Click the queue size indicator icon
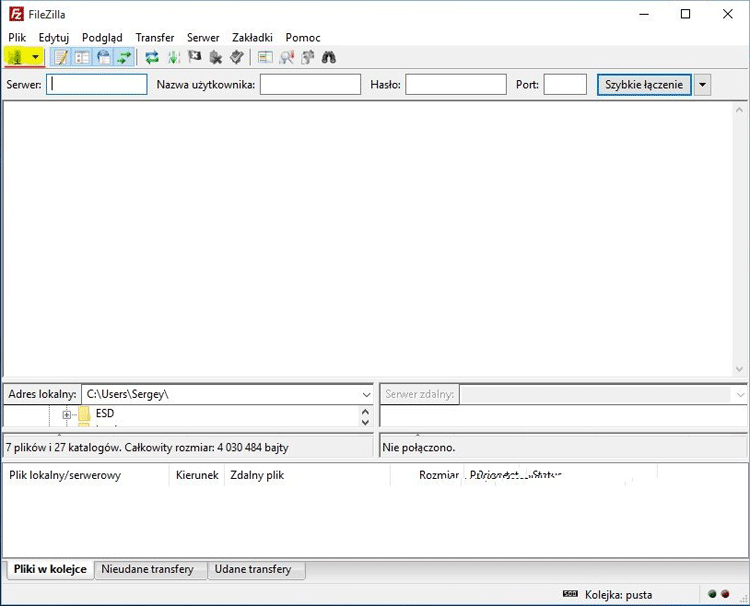The width and height of the screenshot is (750, 606). 570,594
